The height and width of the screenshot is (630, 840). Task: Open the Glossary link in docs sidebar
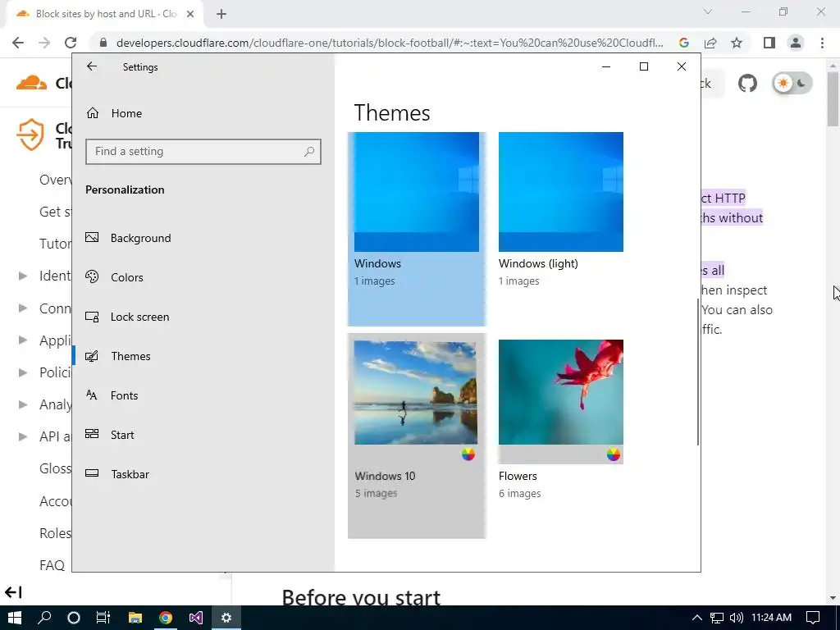click(x=55, y=468)
